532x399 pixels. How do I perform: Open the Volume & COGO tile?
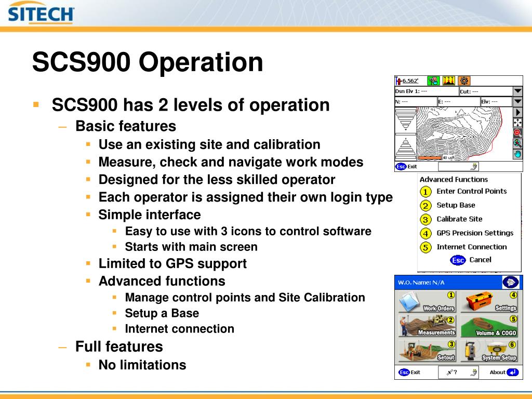[489, 326]
